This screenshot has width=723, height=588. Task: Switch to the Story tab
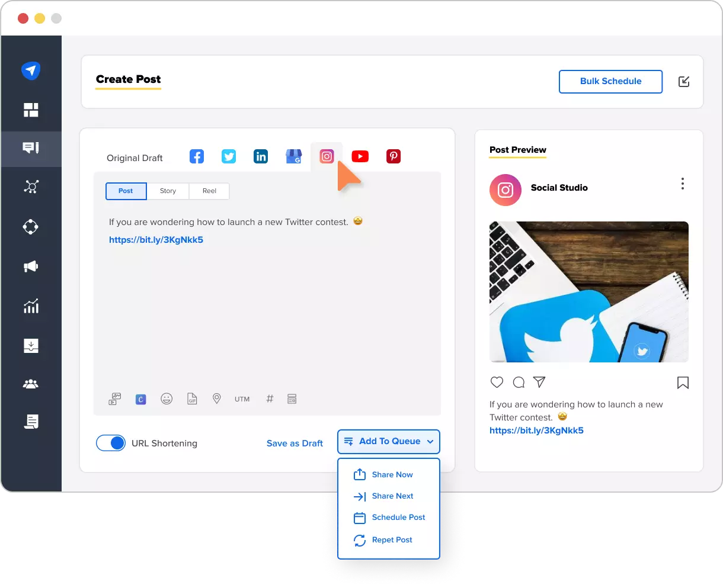(168, 191)
